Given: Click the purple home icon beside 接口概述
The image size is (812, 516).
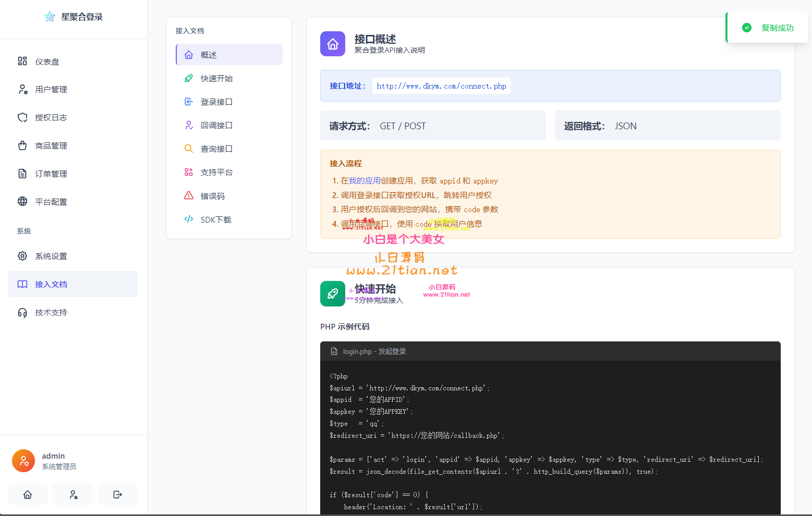Looking at the screenshot, I should coord(333,44).
